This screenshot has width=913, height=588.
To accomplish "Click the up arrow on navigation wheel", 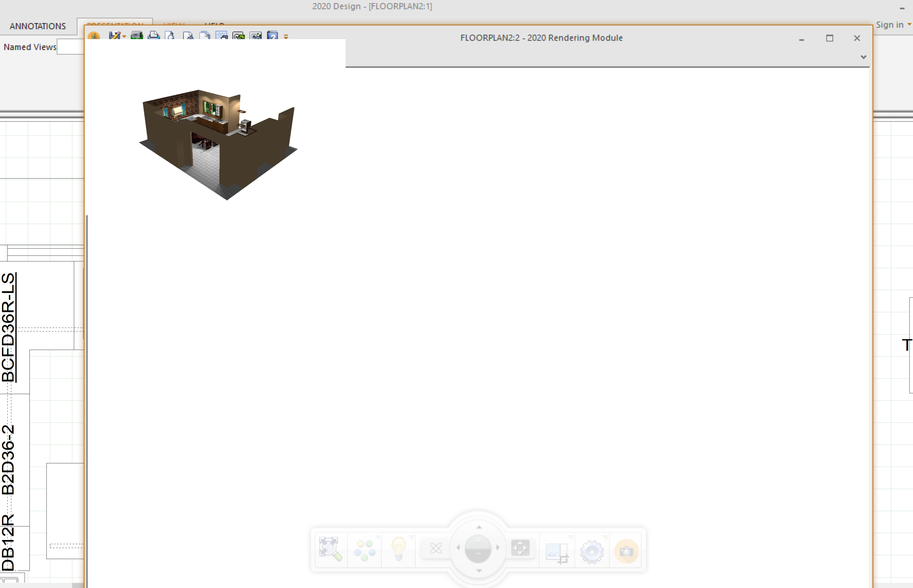I will 479,527.
